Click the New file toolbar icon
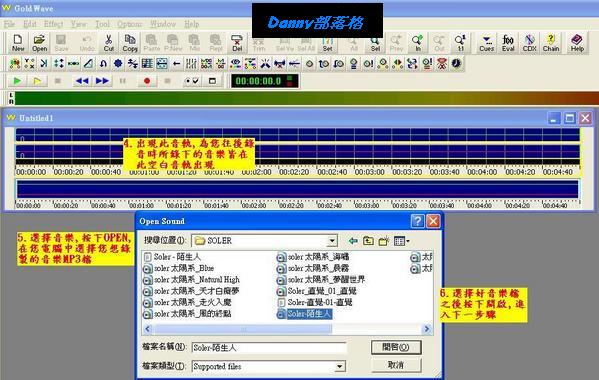This screenshot has width=599, height=380. 18,43
